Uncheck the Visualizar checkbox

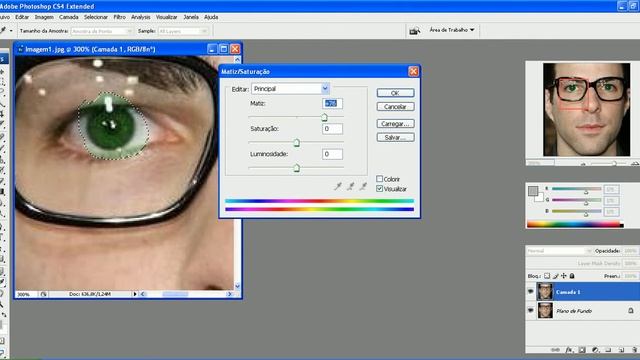pyautogui.click(x=380, y=189)
